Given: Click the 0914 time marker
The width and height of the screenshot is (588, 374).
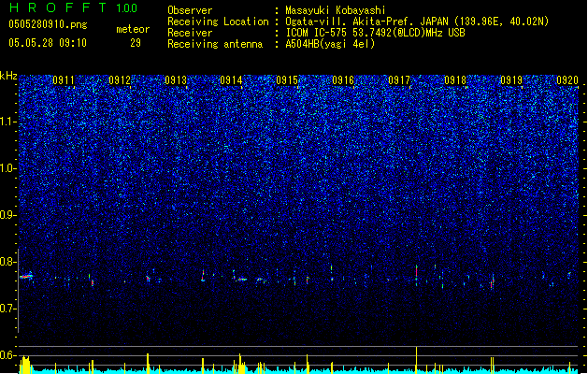Looking at the screenshot, I should pyautogui.click(x=231, y=80).
